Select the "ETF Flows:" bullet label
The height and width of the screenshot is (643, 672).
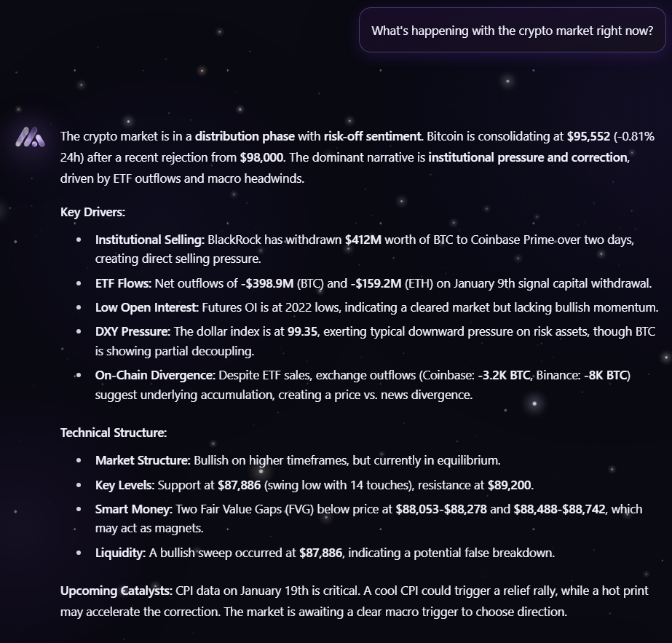[x=124, y=284]
